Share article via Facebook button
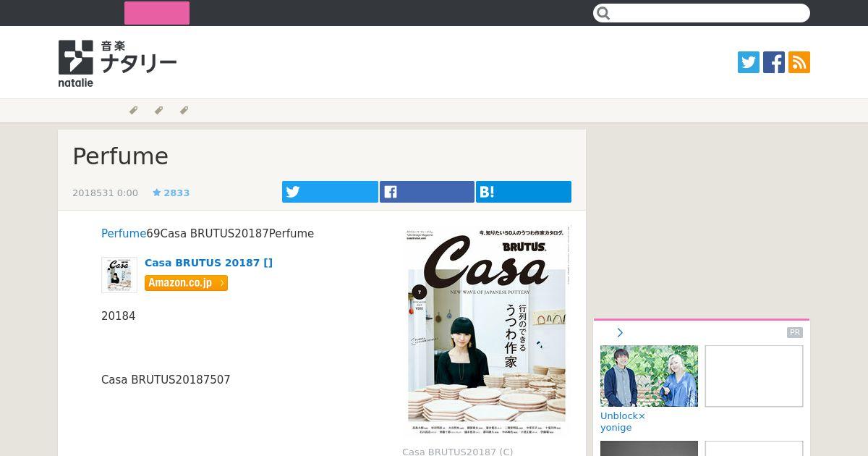The width and height of the screenshot is (868, 456). (x=427, y=192)
